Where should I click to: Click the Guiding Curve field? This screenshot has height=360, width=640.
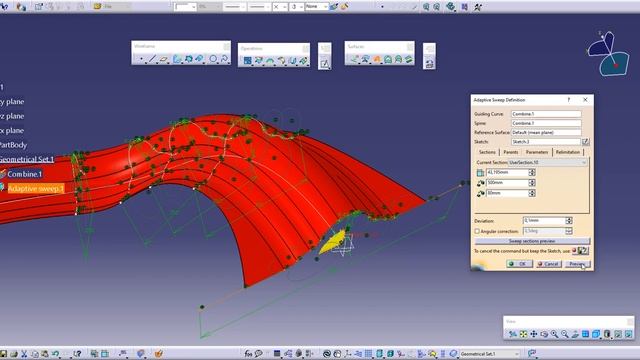click(x=546, y=114)
